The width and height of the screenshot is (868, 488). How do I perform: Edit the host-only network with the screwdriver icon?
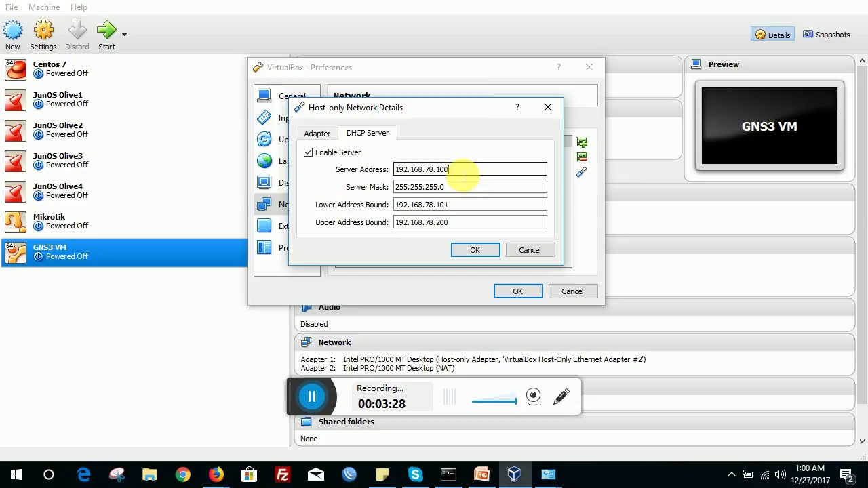[x=582, y=172]
